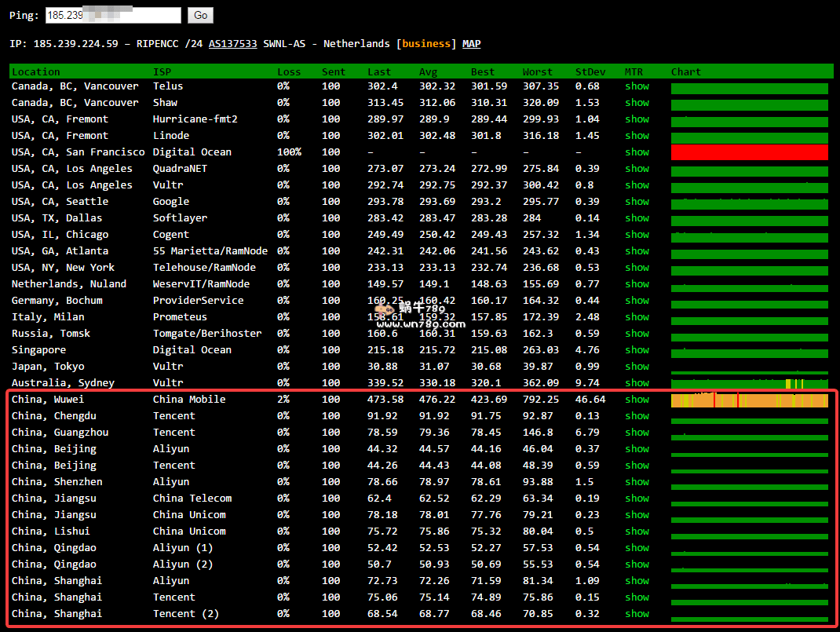
Task: Click the orange chart bar for Wuwei
Action: pos(749,400)
